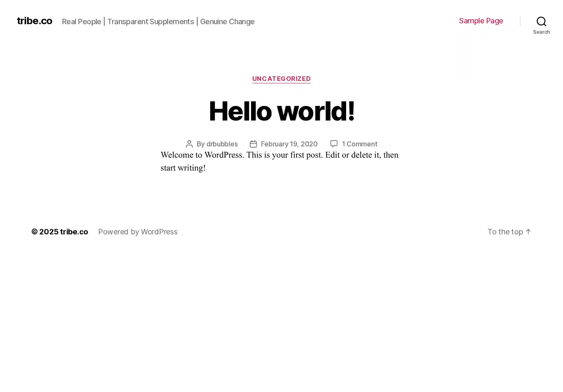The height and width of the screenshot is (392, 563).
Task: Click the word 'By' before the author name
Action: click(201, 144)
